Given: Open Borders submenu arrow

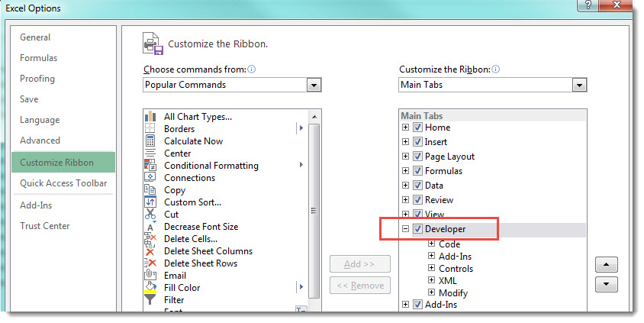Looking at the screenshot, I should click(301, 128).
